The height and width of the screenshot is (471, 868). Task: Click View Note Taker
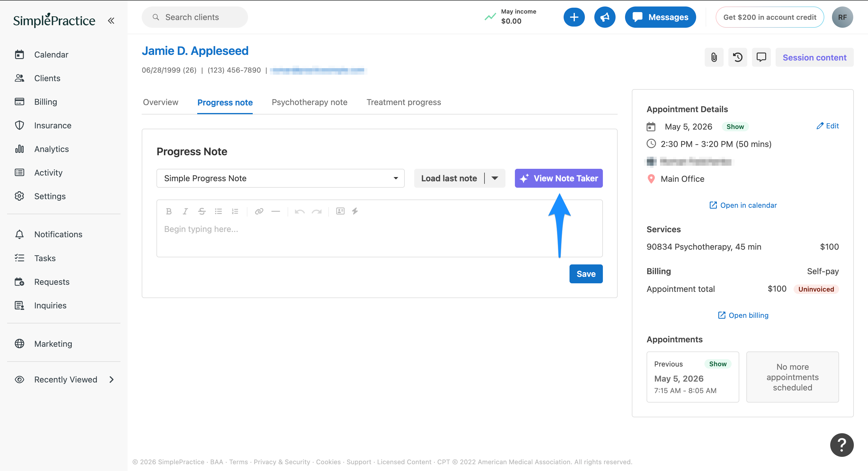click(559, 178)
